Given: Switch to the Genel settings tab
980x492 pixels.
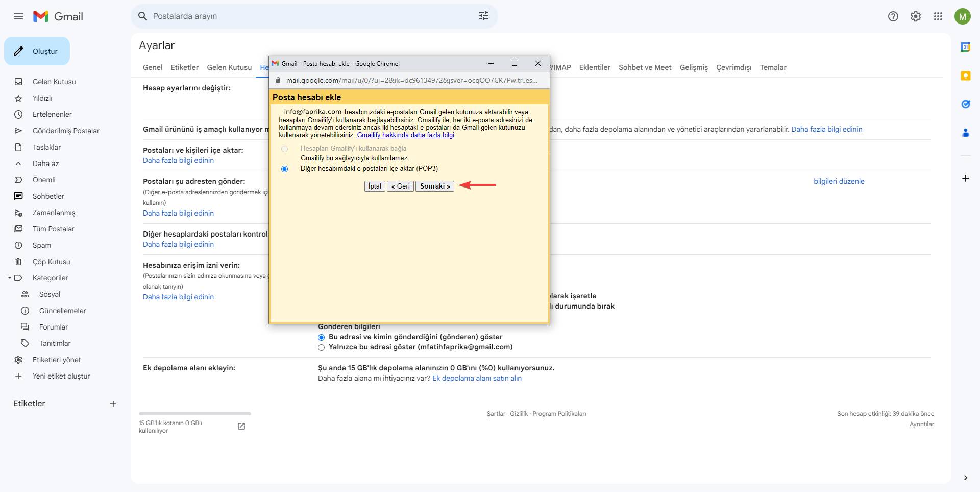Looking at the screenshot, I should tap(153, 67).
